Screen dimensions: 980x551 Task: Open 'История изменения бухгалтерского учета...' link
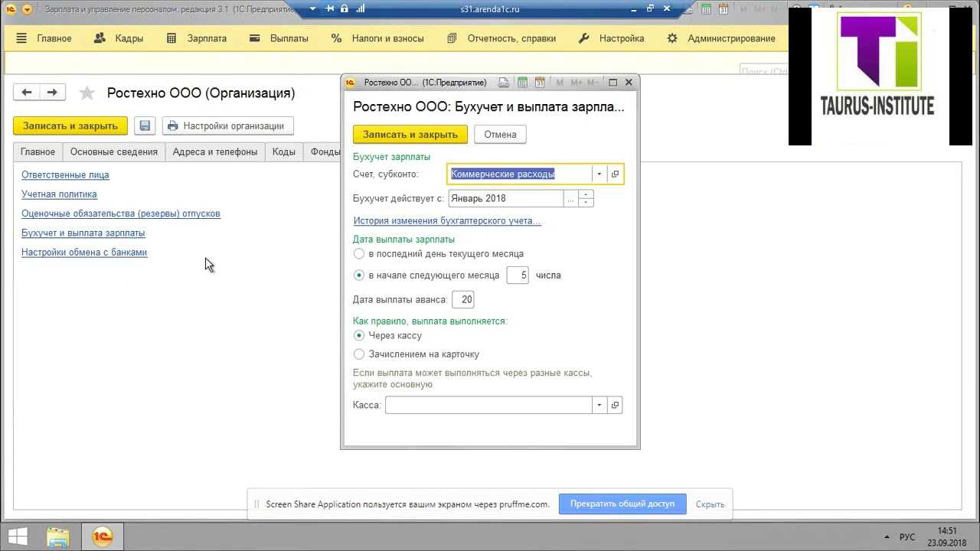tap(447, 221)
